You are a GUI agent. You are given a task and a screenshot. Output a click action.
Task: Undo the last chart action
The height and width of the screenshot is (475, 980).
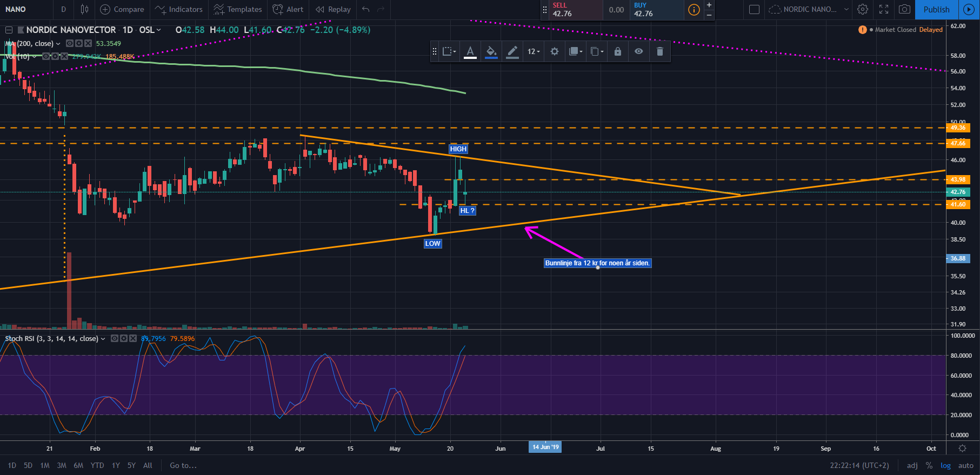[366, 9]
